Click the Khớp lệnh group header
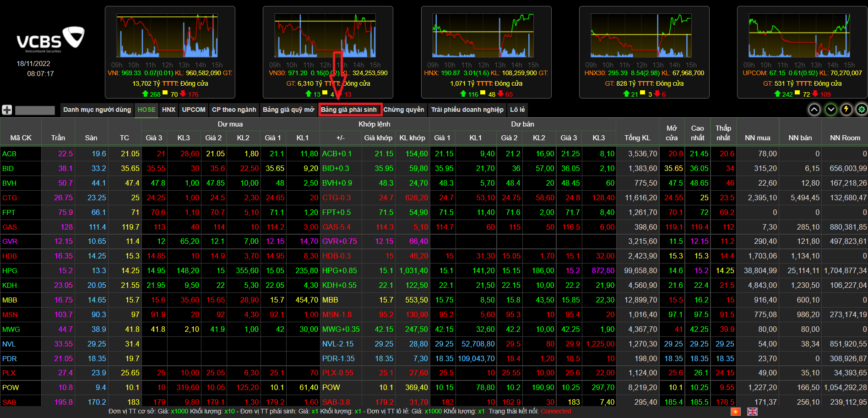This screenshot has height=418, width=868. (374, 124)
